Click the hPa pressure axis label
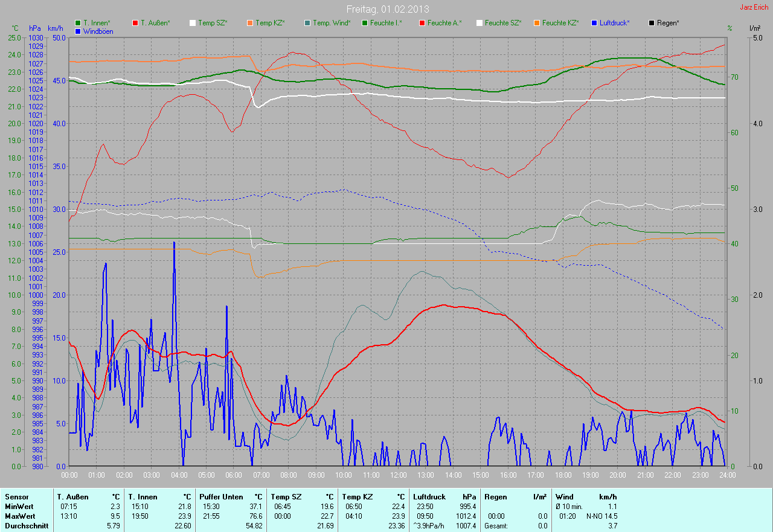The width and height of the screenshot is (773, 532). [x=34, y=28]
